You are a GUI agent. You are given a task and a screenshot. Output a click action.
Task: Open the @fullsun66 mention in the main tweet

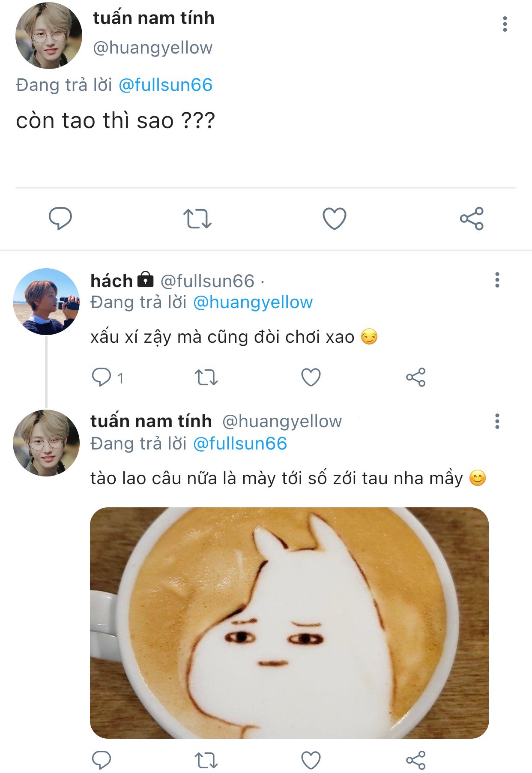(165, 85)
